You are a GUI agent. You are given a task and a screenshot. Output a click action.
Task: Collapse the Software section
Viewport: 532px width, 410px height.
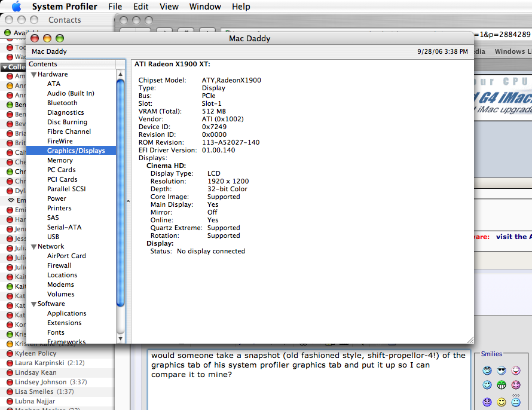(x=33, y=304)
